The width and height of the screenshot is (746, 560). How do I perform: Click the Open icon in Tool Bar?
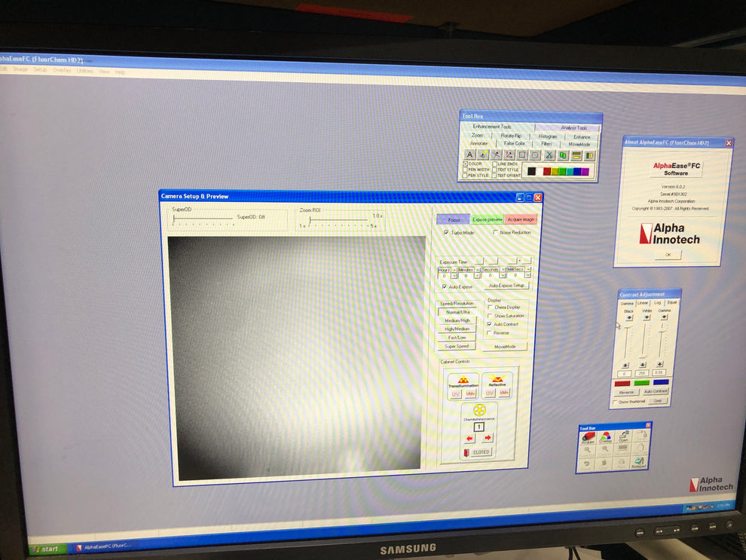point(622,438)
